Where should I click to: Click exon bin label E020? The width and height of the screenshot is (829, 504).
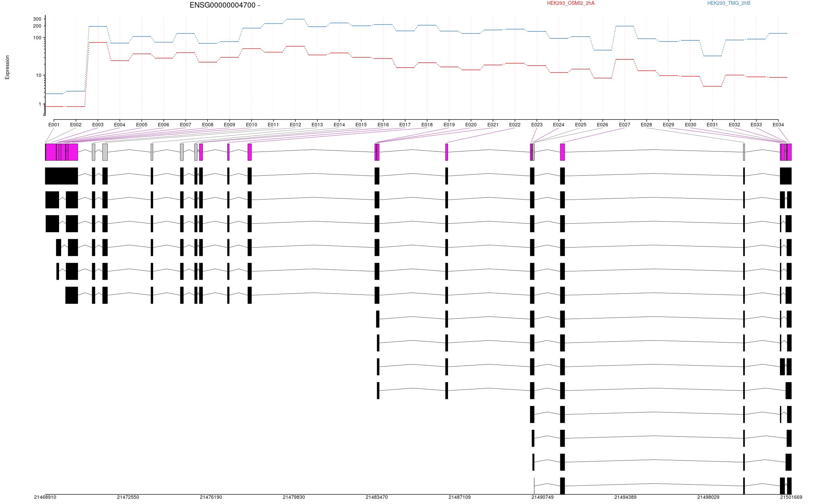471,125
